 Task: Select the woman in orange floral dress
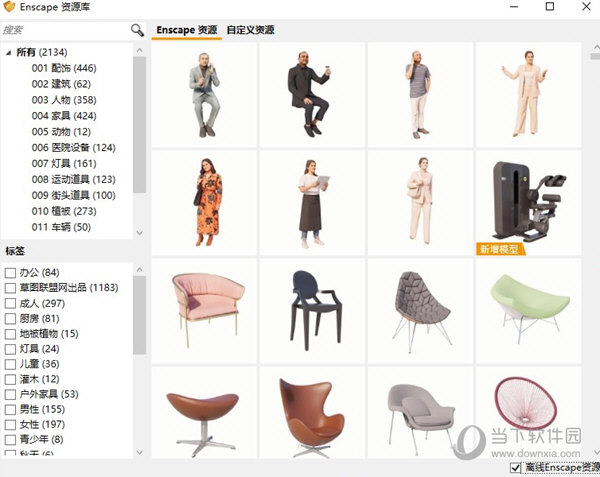204,203
